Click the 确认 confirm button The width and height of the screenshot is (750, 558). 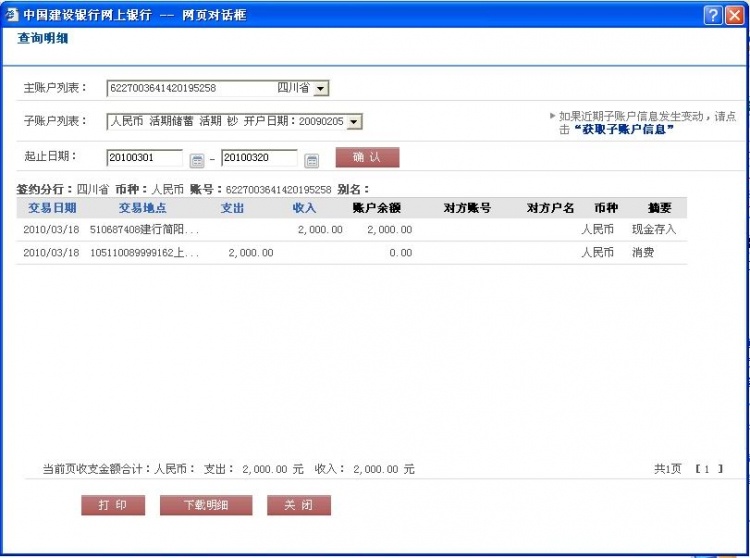(x=367, y=157)
